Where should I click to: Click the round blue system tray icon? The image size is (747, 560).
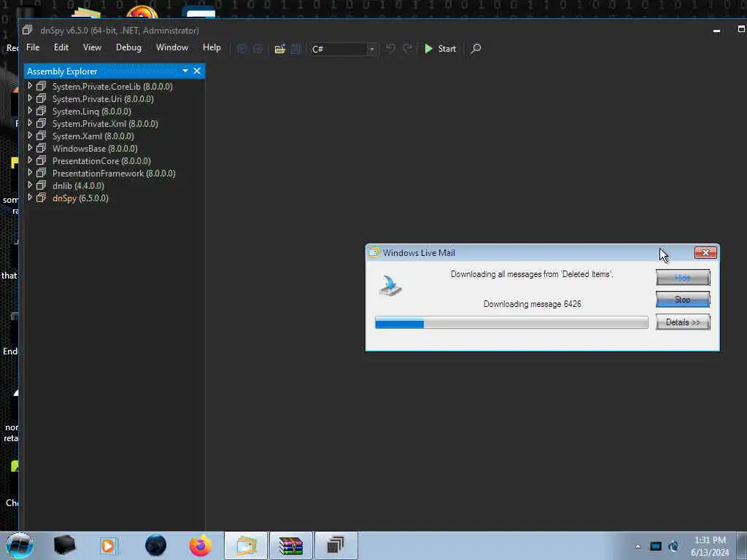(x=673, y=546)
